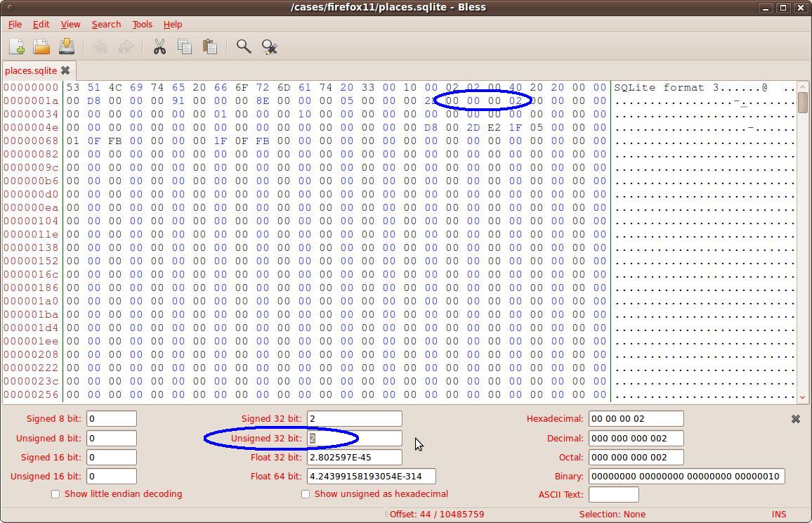812x523 pixels.
Task: Click the Decimal value field
Action: pyautogui.click(x=636, y=439)
